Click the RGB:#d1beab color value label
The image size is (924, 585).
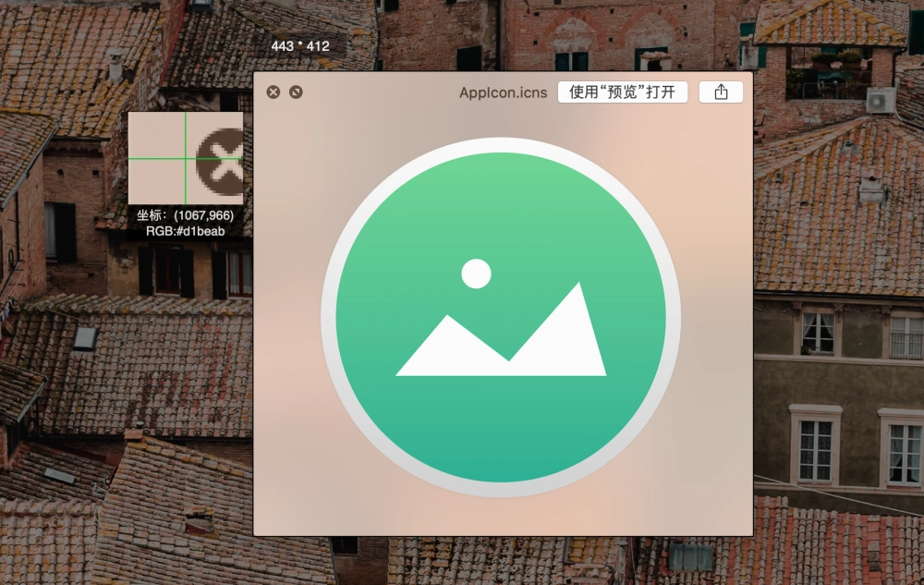186,232
